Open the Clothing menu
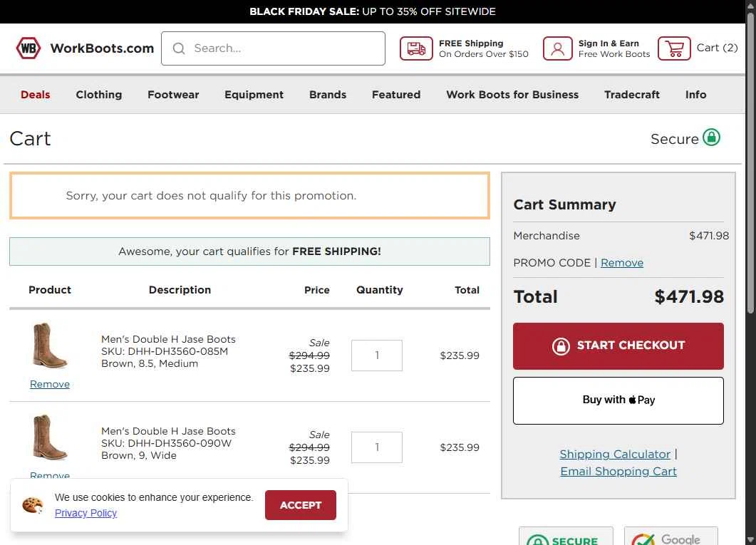756x545 pixels. [99, 95]
